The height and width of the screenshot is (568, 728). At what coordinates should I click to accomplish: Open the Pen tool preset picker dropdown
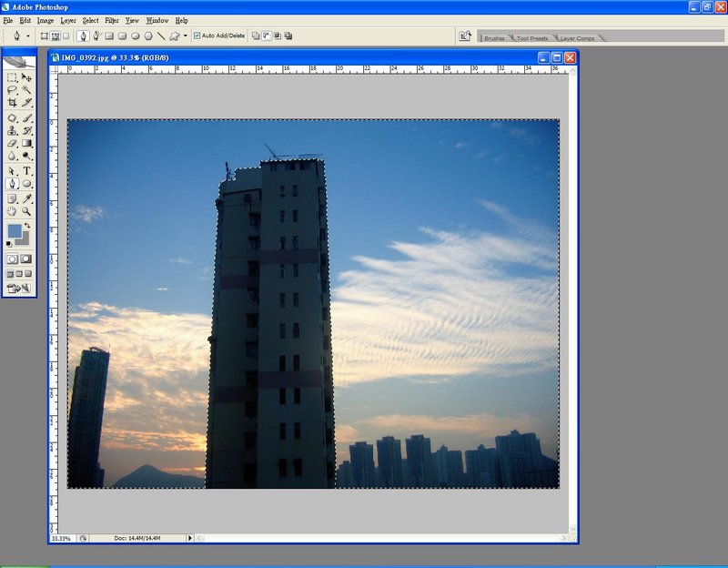27,36
